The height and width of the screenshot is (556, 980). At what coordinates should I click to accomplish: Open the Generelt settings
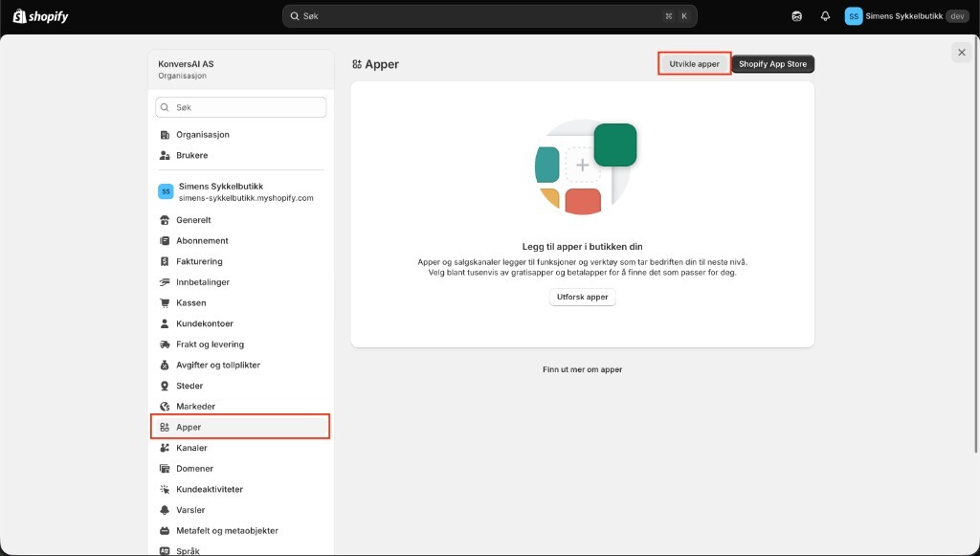tap(240, 220)
